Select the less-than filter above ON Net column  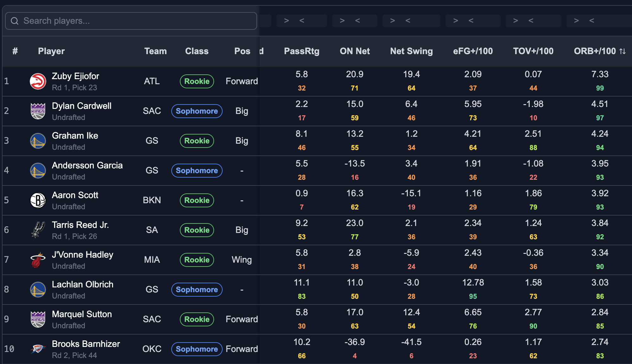(x=357, y=21)
